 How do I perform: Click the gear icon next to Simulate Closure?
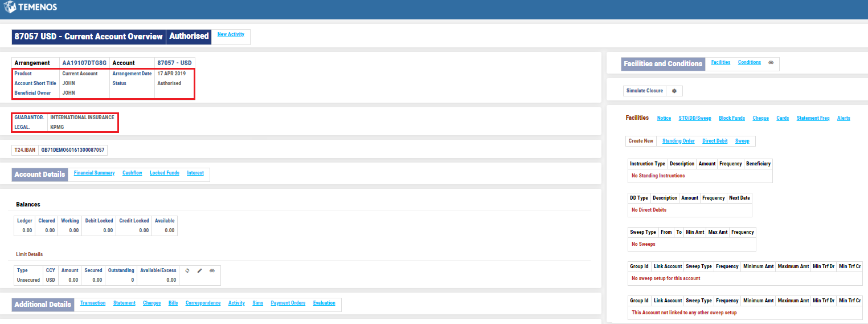click(674, 91)
